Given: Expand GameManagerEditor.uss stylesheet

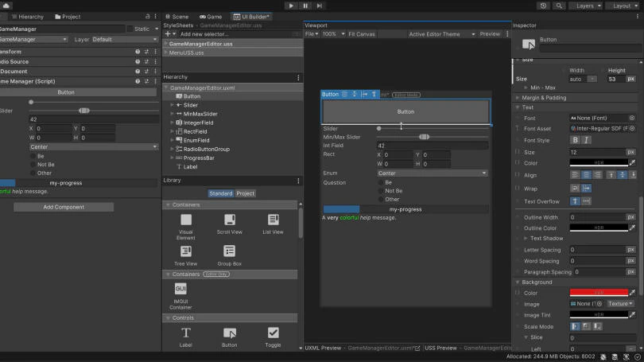Looking at the screenshot, I should click(x=166, y=44).
